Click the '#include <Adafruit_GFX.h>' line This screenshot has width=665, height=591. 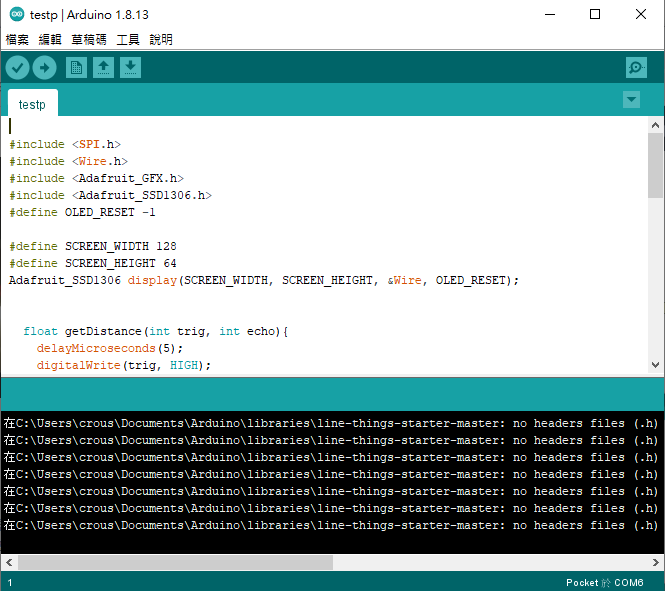pyautogui.click(x=97, y=178)
